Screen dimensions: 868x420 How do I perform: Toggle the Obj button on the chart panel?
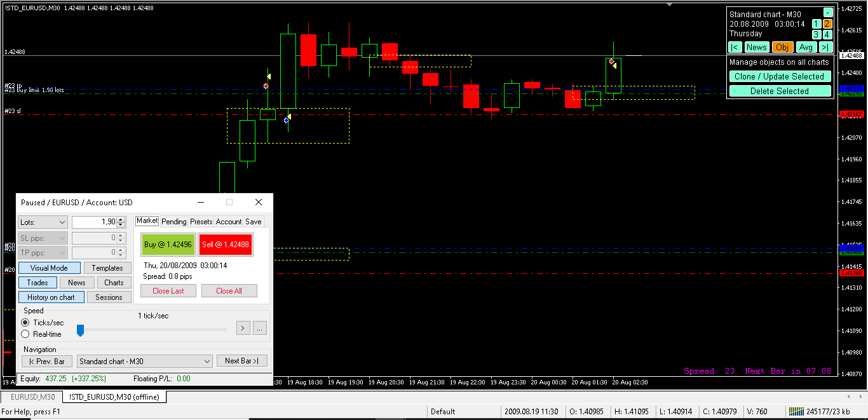(x=782, y=47)
